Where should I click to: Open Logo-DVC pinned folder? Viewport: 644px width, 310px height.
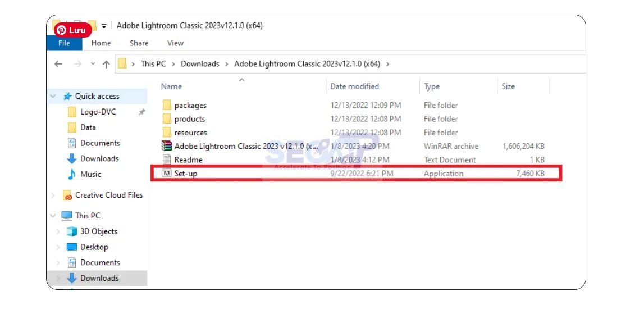(98, 112)
